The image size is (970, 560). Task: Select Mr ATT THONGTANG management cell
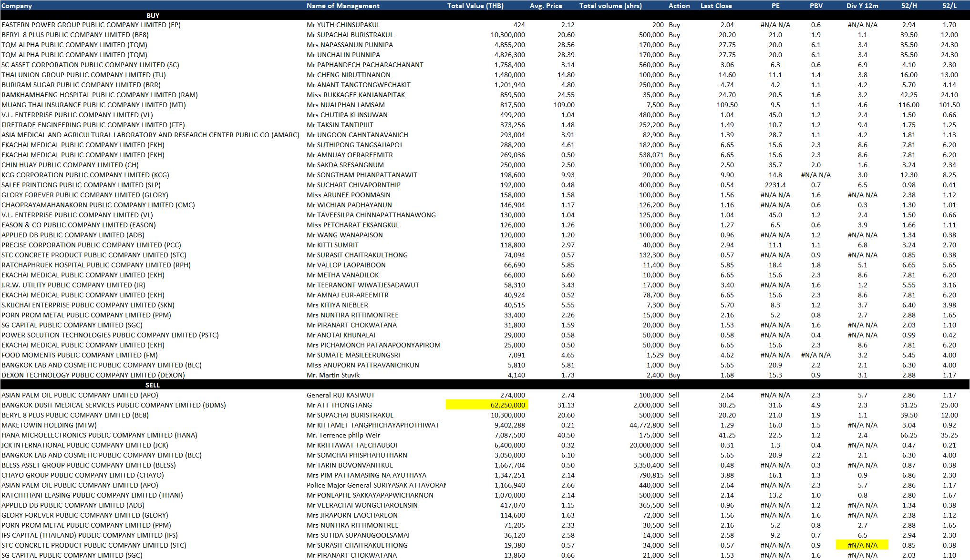339,405
